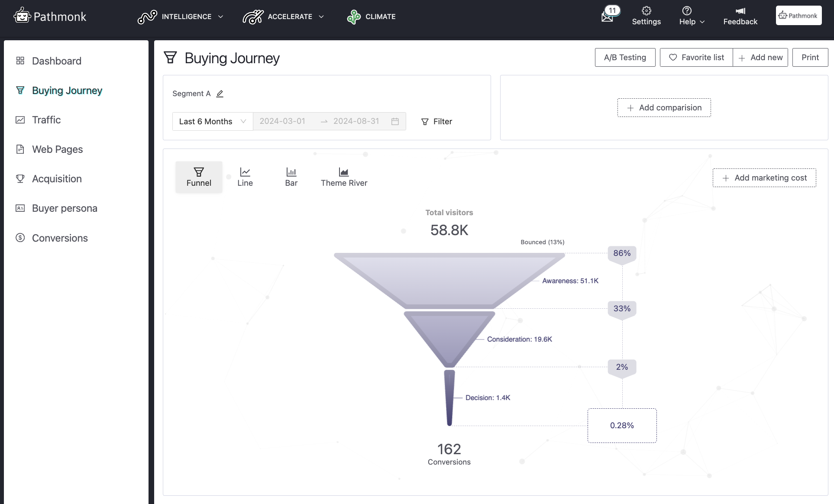Open the Acquisition section

click(x=57, y=179)
